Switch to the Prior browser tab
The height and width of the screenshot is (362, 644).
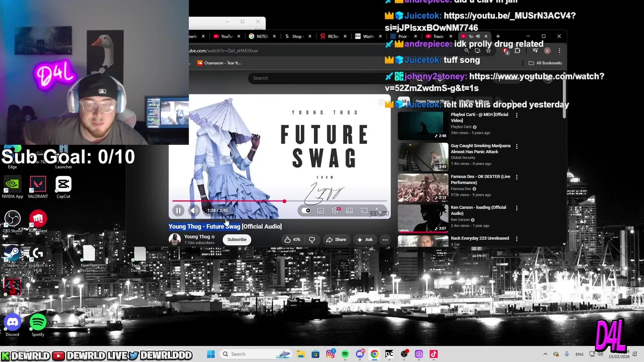pos(404,36)
